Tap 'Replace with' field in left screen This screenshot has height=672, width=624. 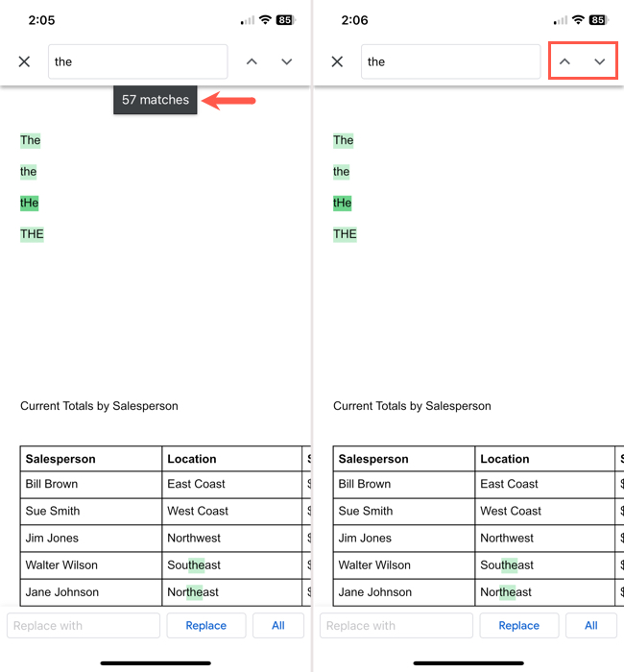[84, 625]
